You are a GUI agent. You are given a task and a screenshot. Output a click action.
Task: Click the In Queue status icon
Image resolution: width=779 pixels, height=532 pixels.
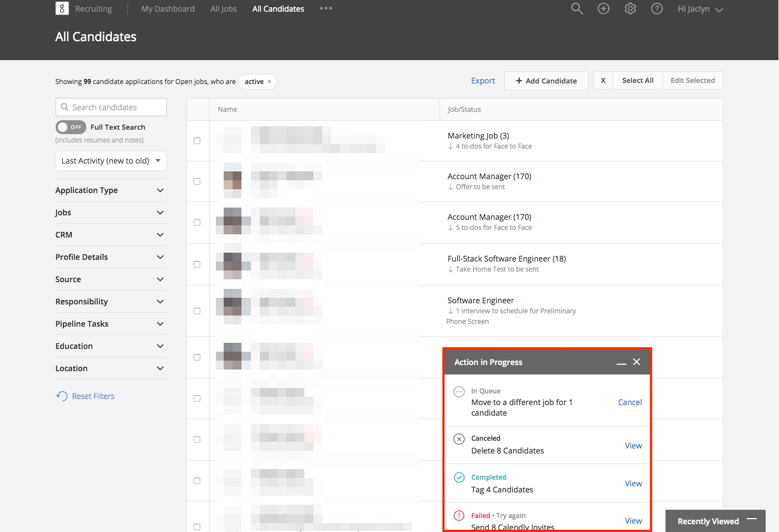(x=459, y=392)
